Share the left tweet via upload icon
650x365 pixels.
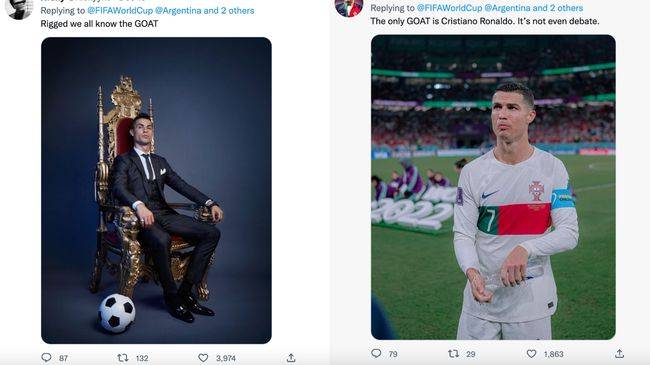(291, 358)
